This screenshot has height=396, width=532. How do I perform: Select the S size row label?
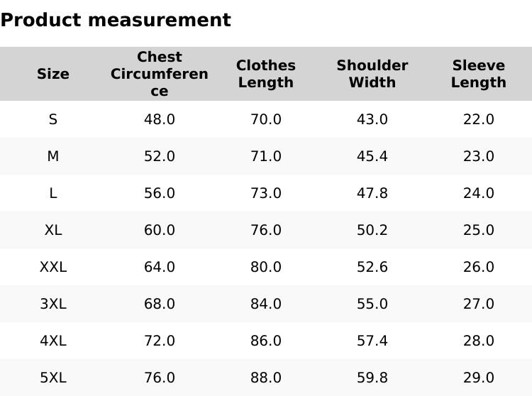coord(53,119)
